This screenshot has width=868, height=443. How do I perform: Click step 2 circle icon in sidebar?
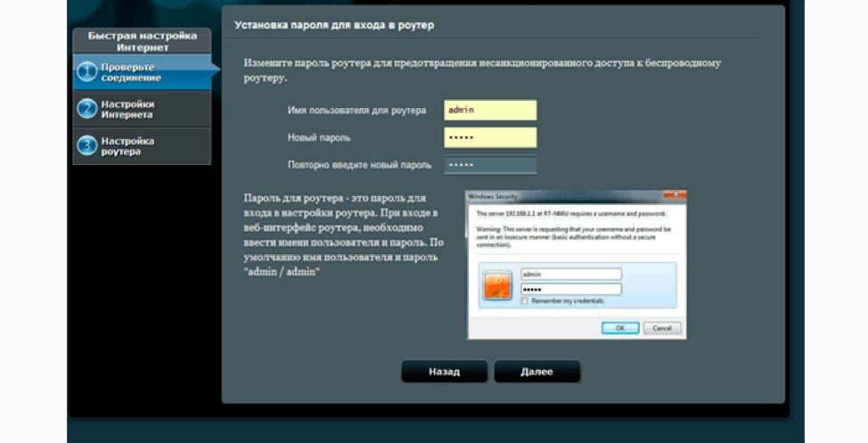(87, 109)
